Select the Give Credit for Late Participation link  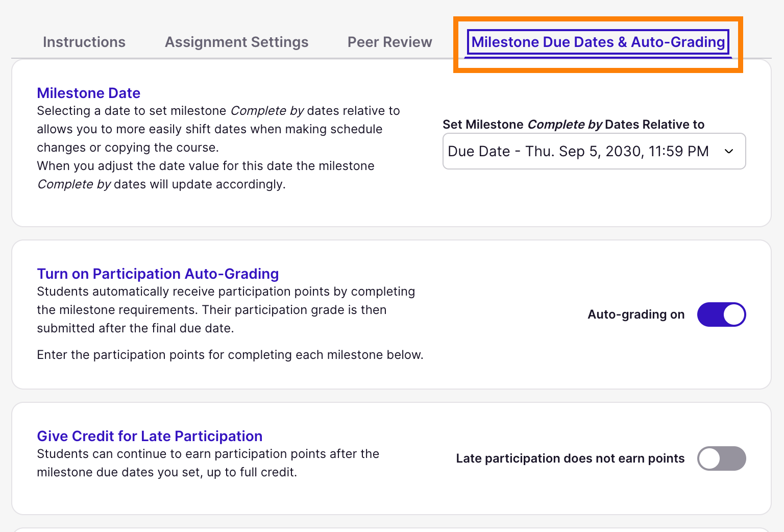[x=150, y=436]
